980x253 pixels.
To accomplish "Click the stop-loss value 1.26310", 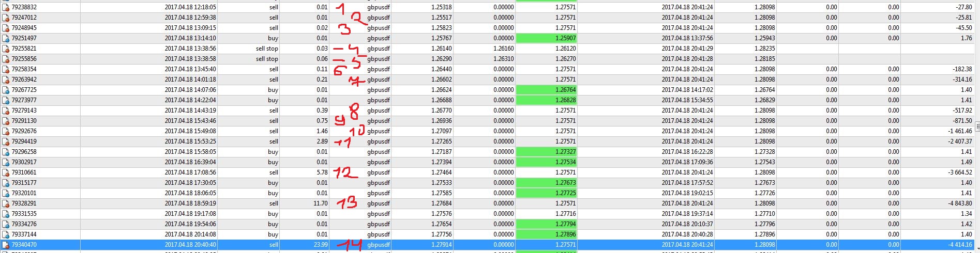I will tap(503, 59).
